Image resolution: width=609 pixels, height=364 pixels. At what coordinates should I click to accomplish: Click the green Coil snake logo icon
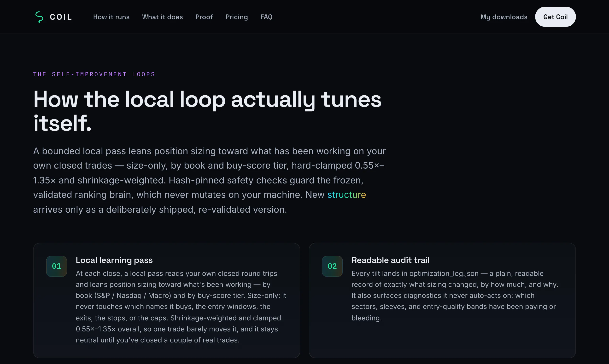39,17
